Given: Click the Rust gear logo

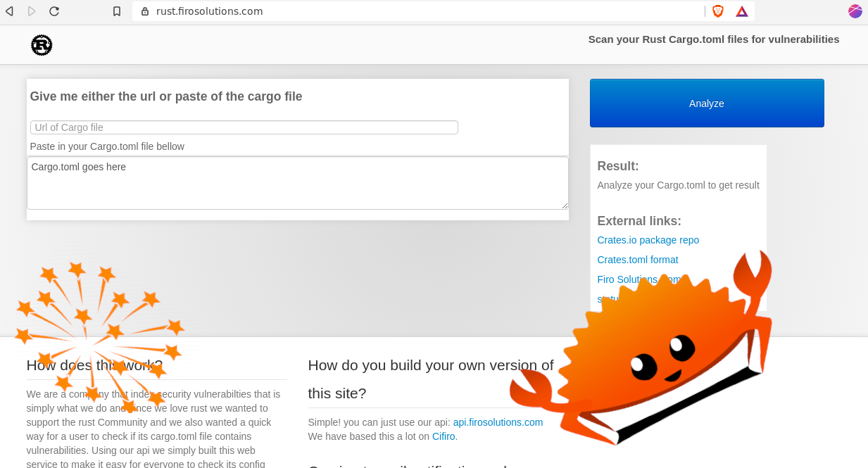Looking at the screenshot, I should click(42, 46).
